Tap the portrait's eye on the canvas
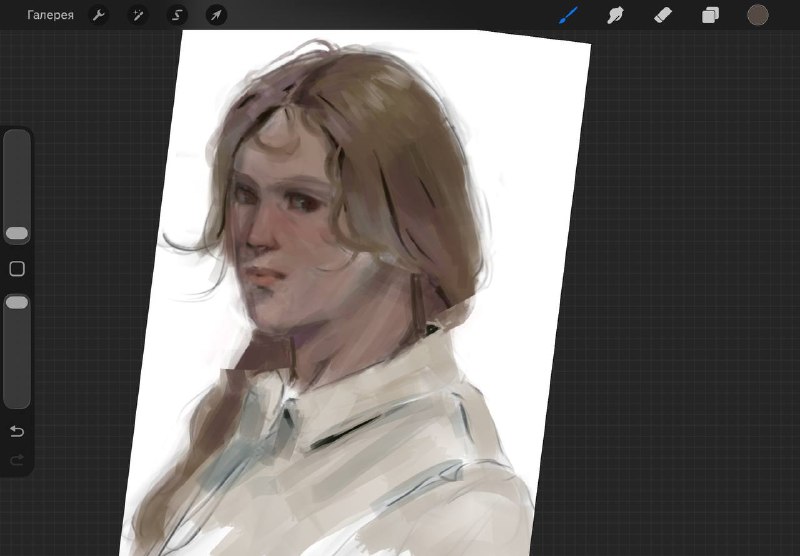This screenshot has height=556, width=800. pos(304,204)
